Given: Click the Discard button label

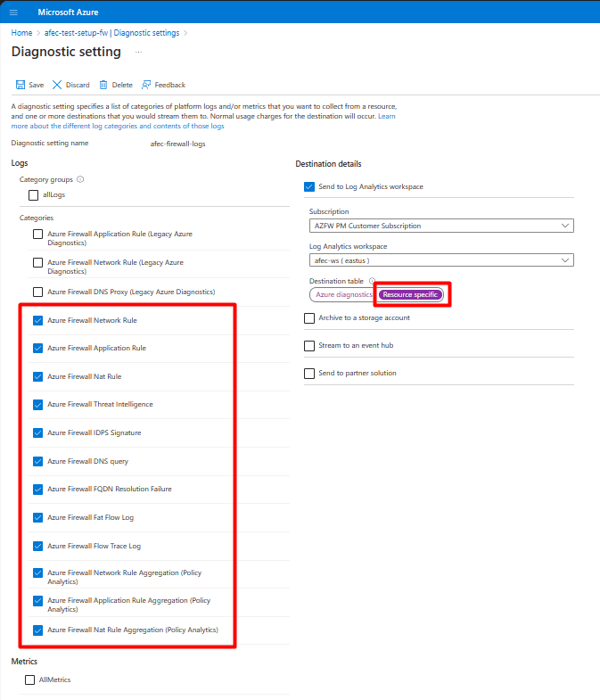Looking at the screenshot, I should pos(78,85).
